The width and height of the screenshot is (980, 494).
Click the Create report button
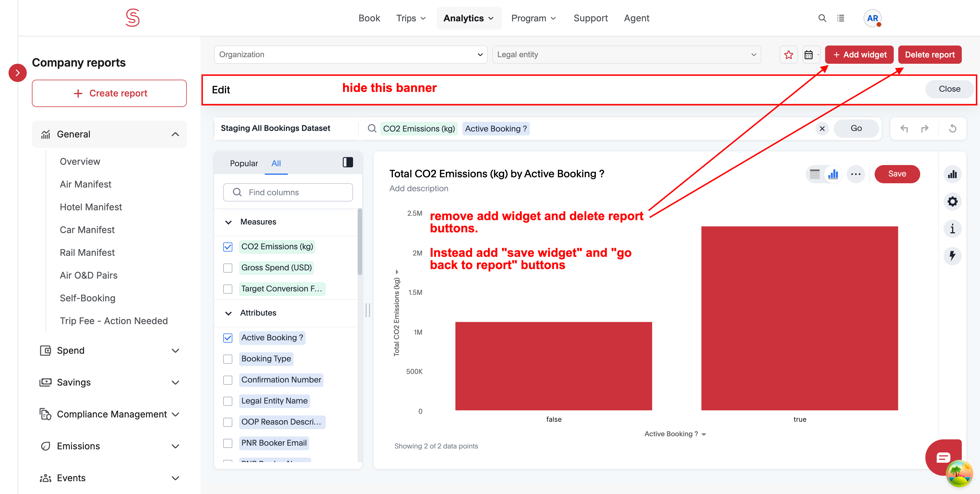tap(109, 94)
